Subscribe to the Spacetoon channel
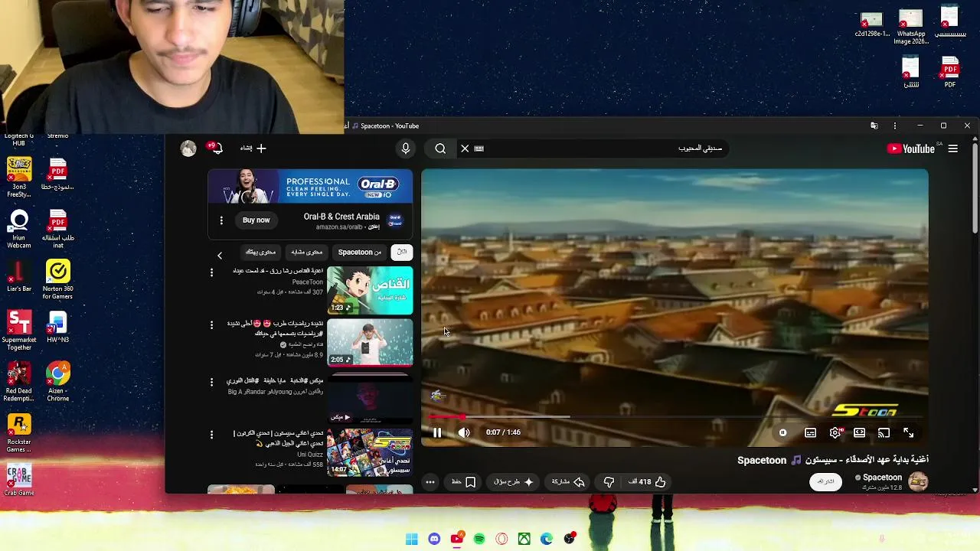The image size is (980, 551). coord(826,481)
